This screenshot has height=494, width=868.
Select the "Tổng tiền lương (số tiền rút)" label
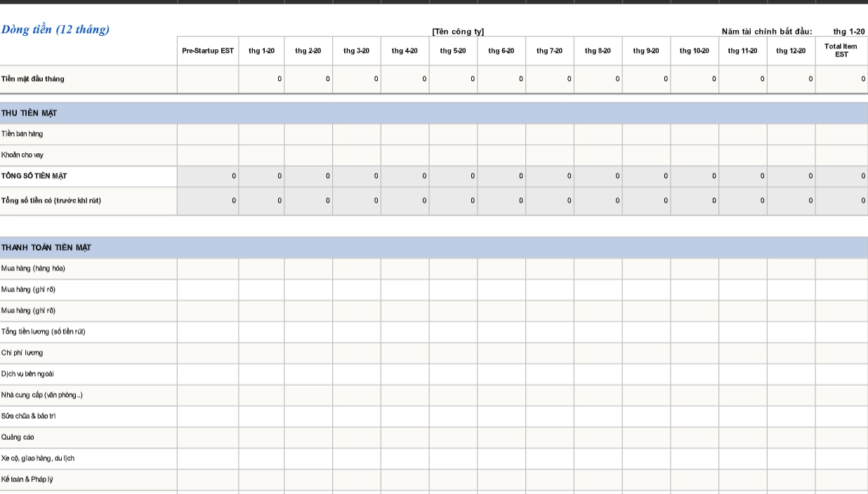point(44,332)
